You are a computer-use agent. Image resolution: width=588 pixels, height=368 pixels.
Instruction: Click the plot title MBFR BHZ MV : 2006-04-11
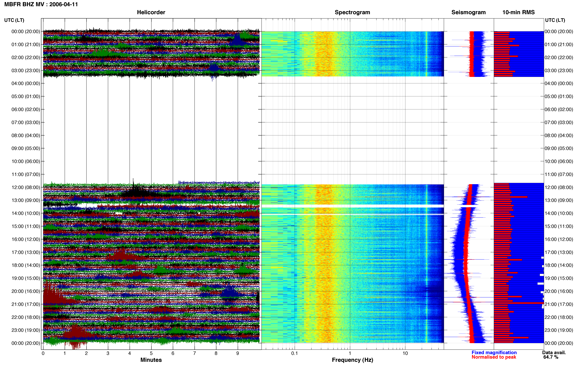(41, 4)
